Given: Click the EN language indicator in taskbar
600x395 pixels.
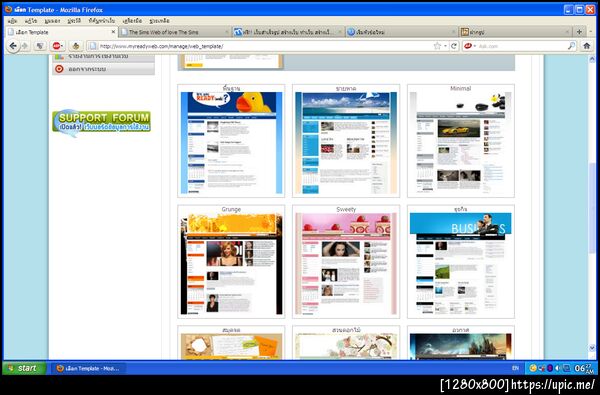Looking at the screenshot, I should click(x=515, y=368).
